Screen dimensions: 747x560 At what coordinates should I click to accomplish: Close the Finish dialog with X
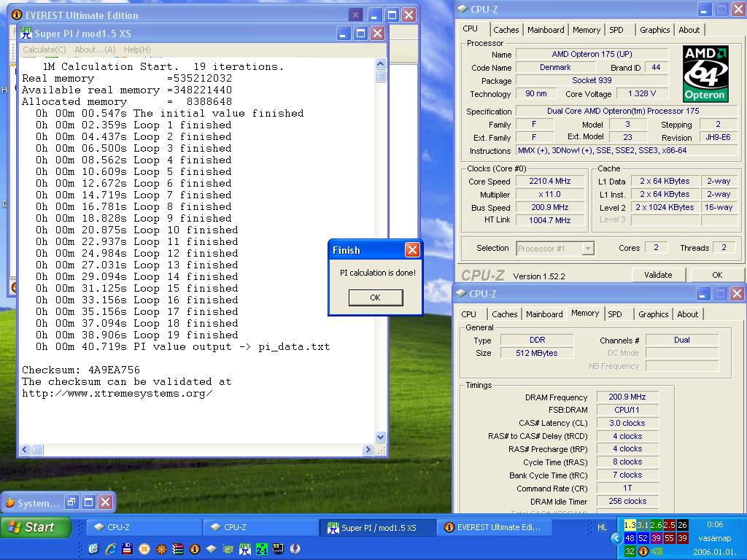pyautogui.click(x=412, y=249)
